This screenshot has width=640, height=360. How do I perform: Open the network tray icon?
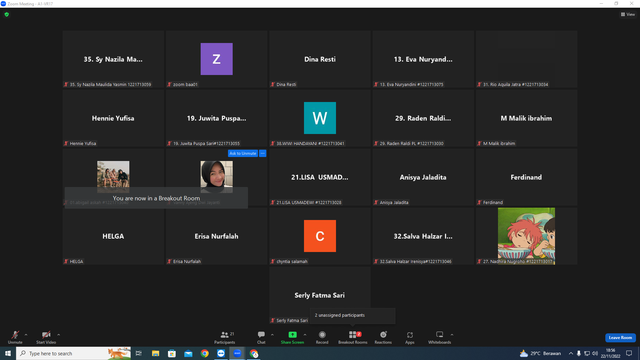[x=587, y=353]
